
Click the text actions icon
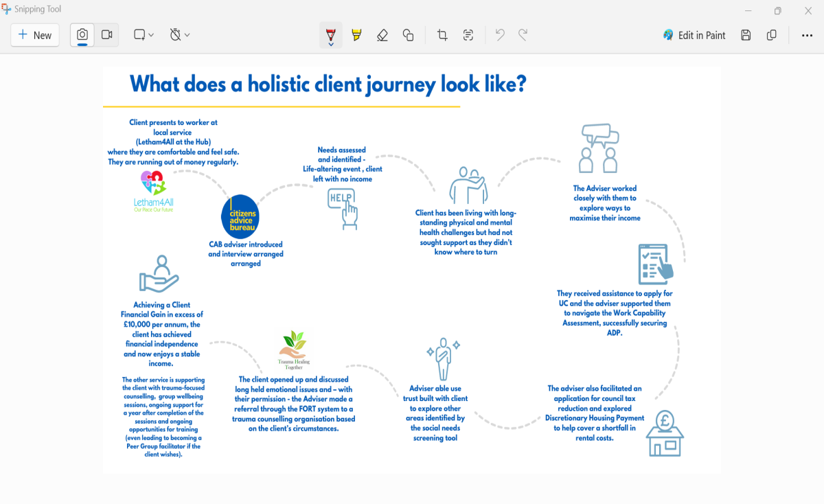pos(468,35)
